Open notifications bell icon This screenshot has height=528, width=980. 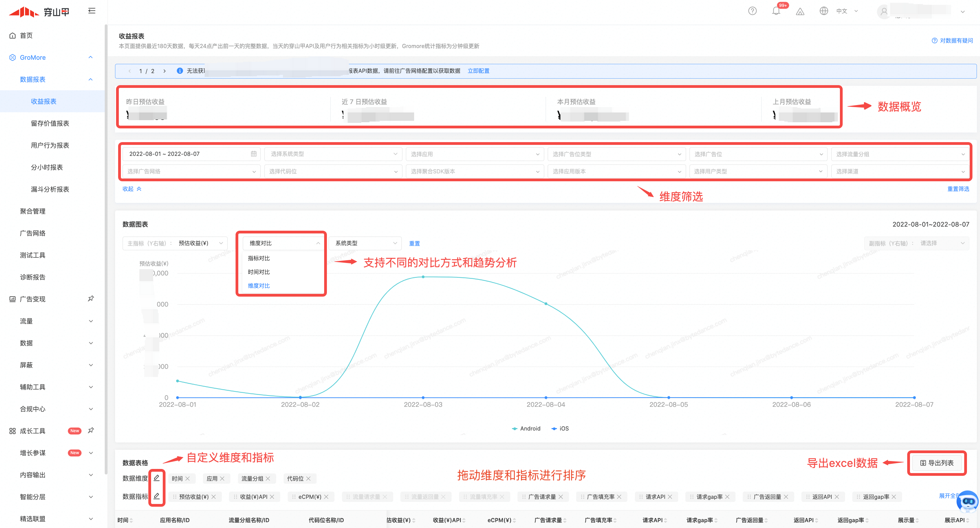coord(776,11)
